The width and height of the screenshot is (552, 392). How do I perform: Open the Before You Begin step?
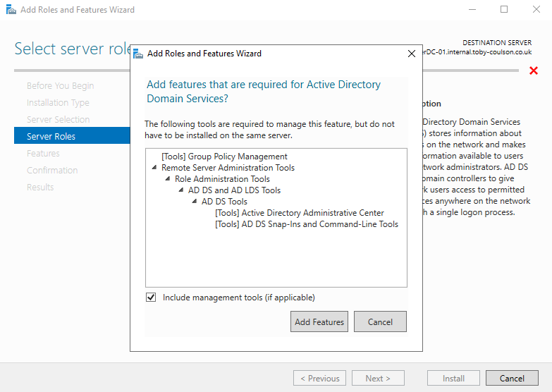click(60, 85)
